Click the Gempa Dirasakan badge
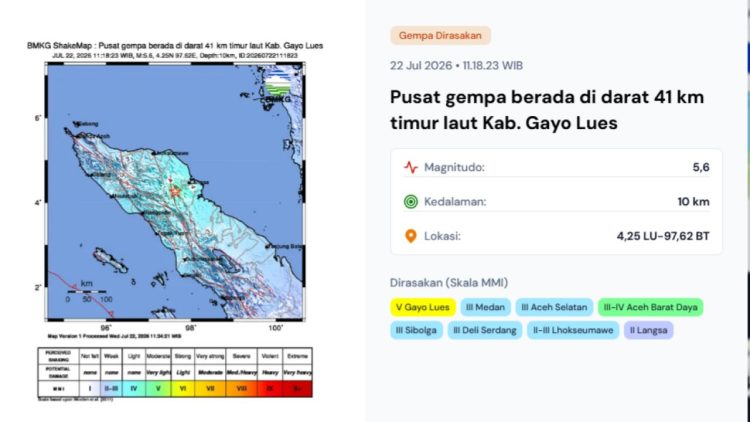 coord(440,35)
